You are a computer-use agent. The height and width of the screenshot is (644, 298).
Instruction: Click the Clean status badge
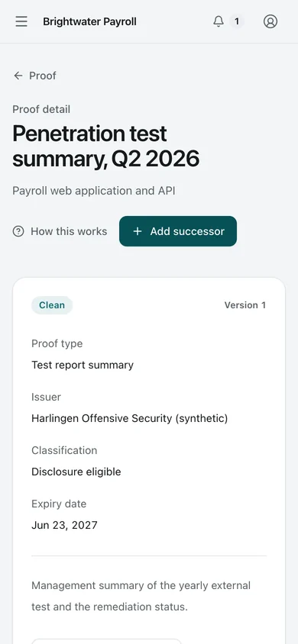52,305
